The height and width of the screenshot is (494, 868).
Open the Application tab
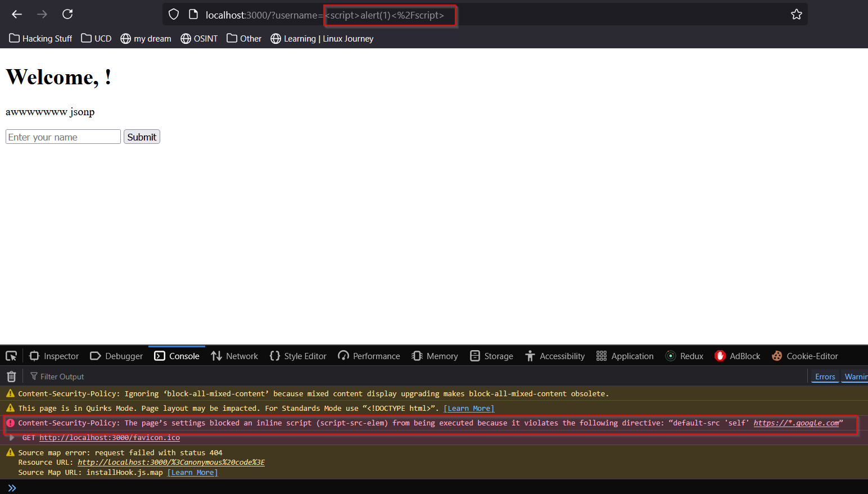coord(625,356)
